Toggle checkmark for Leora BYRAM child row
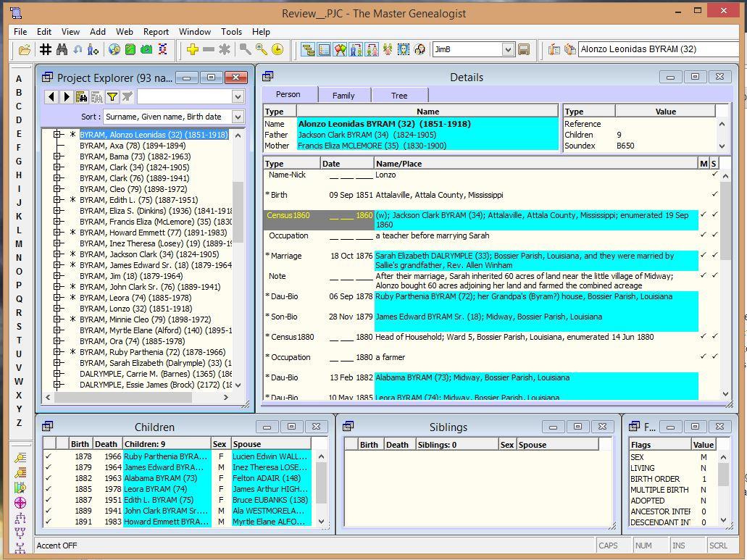Screen dimensions: 747x560 tap(49, 489)
